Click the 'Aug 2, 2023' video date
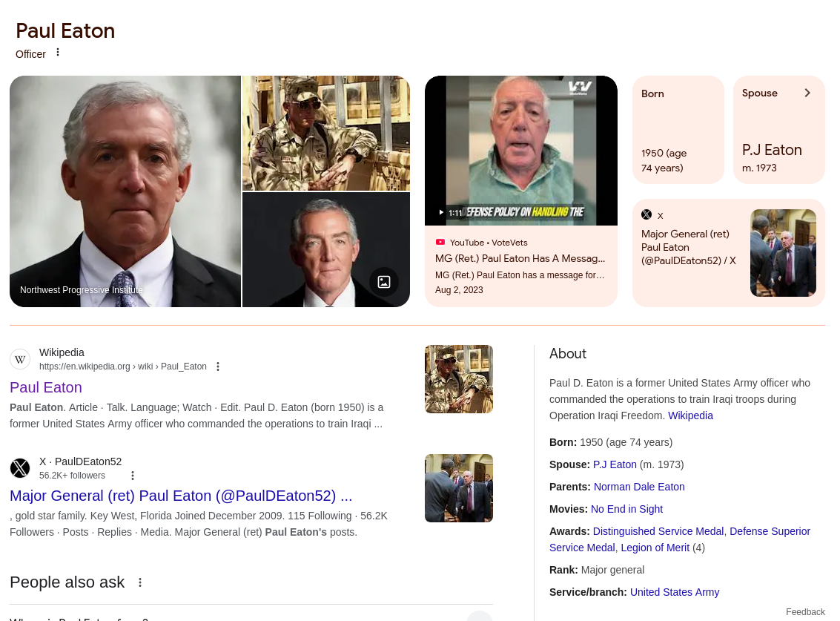This screenshot has width=840, height=621. pos(459,290)
